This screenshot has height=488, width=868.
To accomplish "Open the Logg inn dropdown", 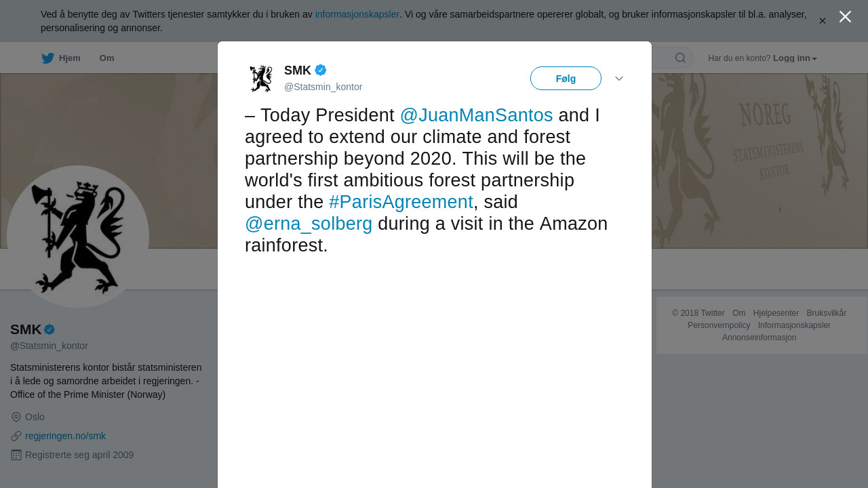I will pos(795,58).
